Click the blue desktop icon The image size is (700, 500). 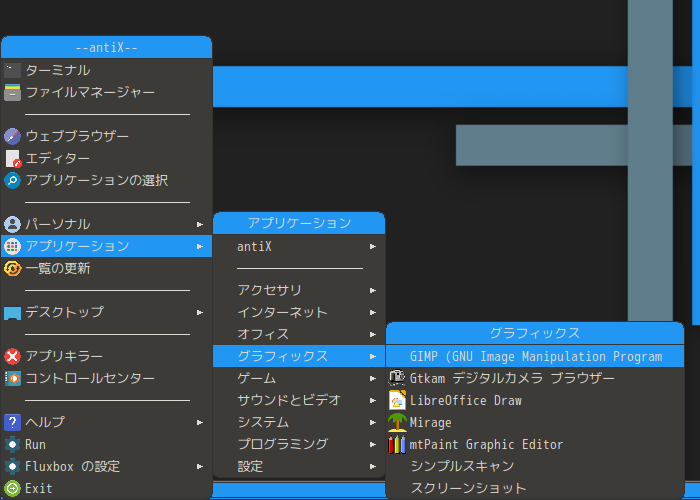(12, 312)
